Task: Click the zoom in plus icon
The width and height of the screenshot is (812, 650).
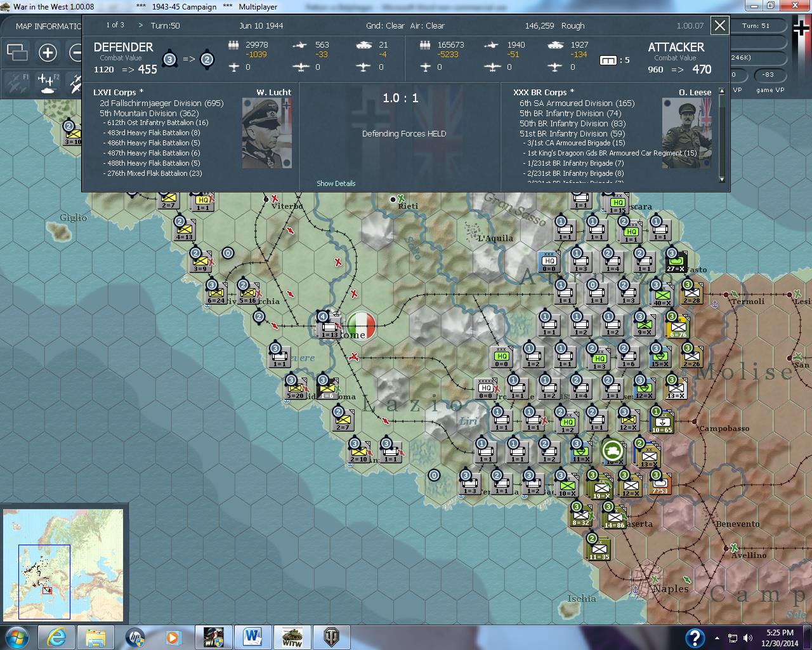Action: point(48,52)
